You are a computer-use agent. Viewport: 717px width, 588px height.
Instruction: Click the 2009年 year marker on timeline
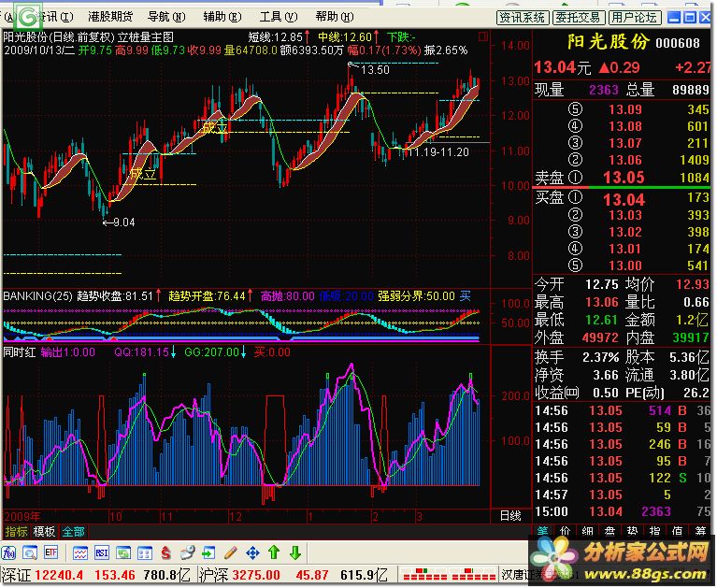click(22, 517)
